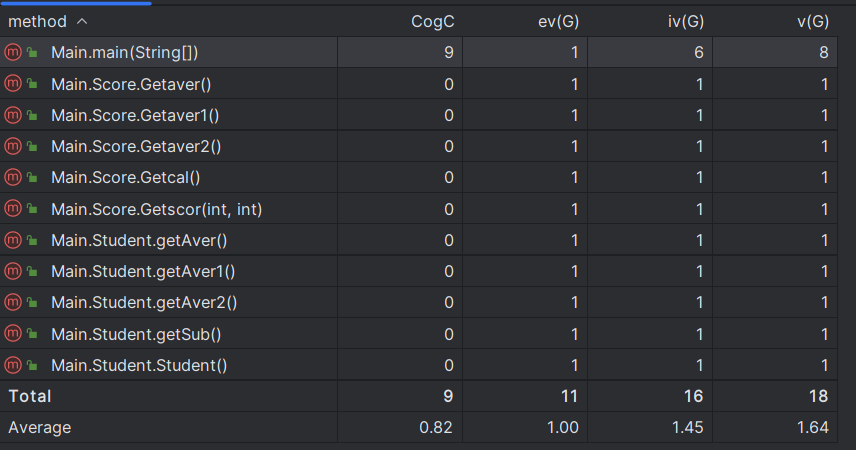Click the green lock icon beside Main.Student.getAver()

pyautogui.click(x=32, y=240)
